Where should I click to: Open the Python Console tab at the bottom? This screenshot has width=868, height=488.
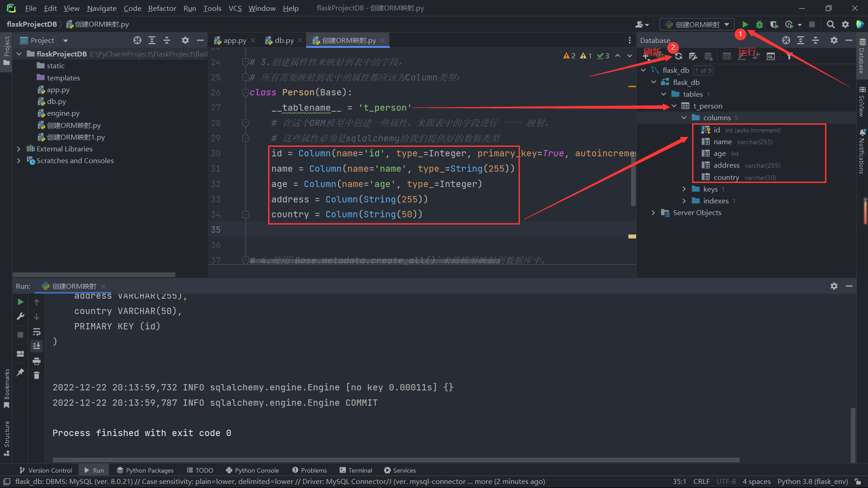[x=252, y=470]
